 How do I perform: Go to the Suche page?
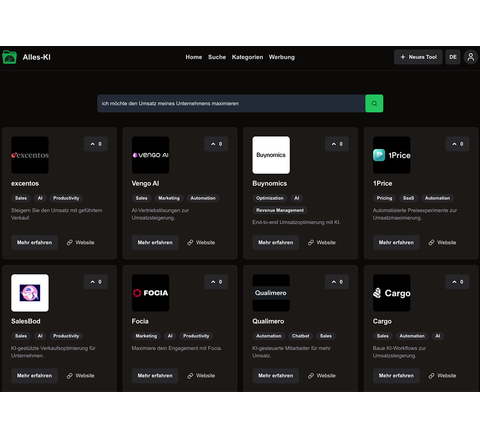coord(217,57)
